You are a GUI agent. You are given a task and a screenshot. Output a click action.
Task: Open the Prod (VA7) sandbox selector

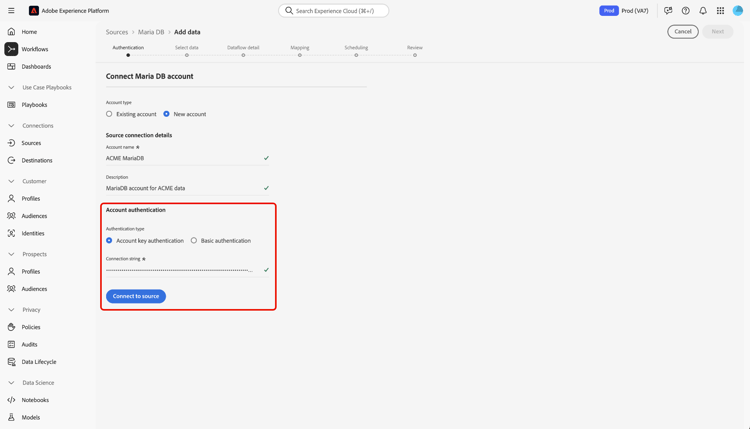635,11
